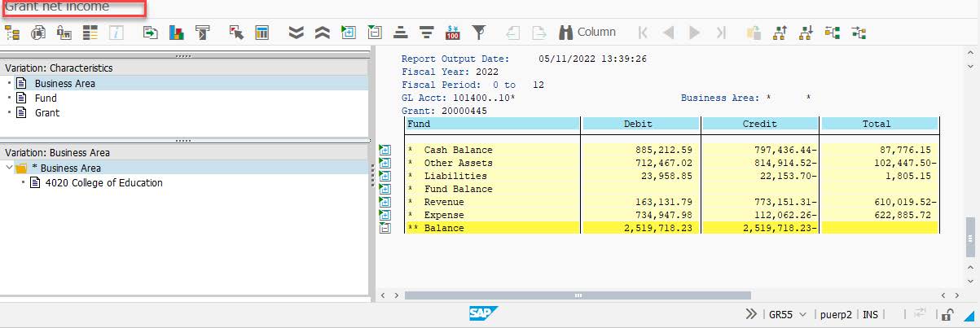This screenshot has width=980, height=328.
Task: Click the Liabilities total 1,805.15
Action: 909,176
